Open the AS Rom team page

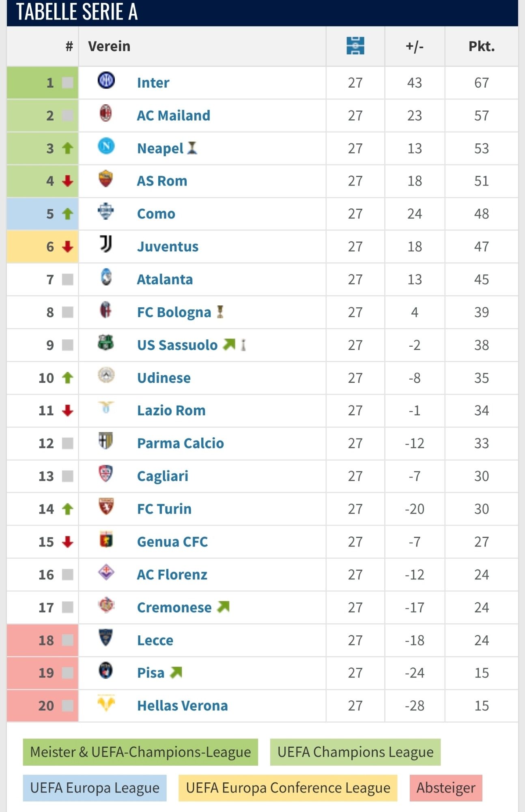point(162,181)
